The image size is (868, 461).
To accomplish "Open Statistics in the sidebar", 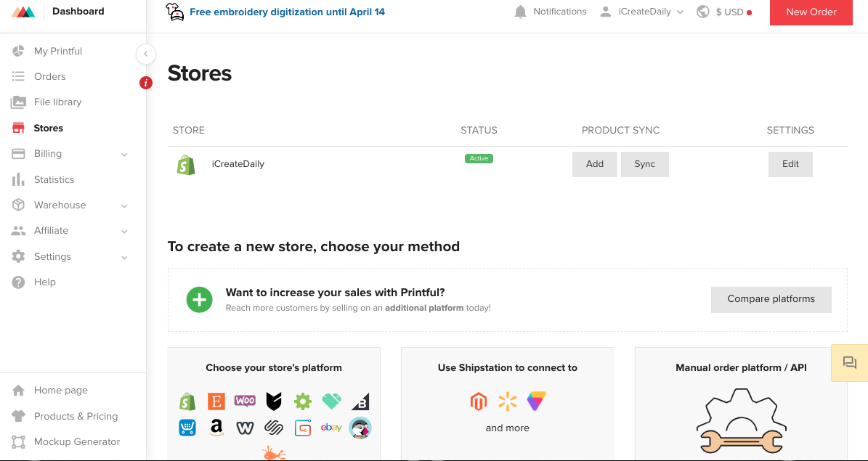I will (54, 179).
